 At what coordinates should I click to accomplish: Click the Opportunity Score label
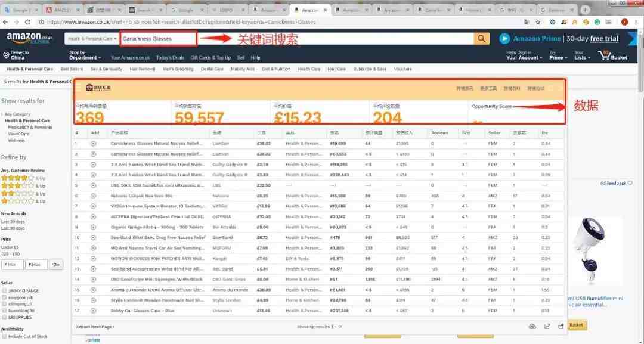tap(491, 106)
